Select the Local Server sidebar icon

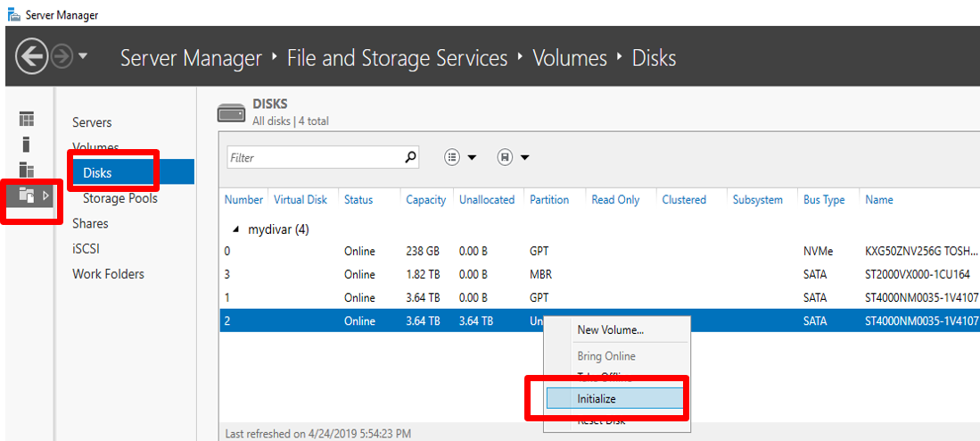[x=27, y=144]
